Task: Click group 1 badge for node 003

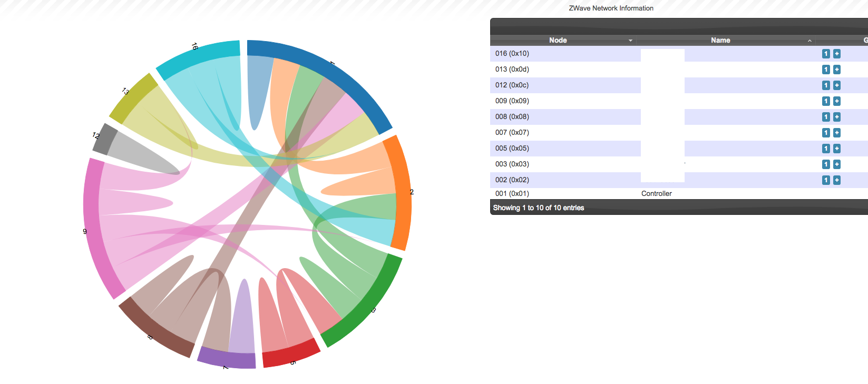Action: 826,164
